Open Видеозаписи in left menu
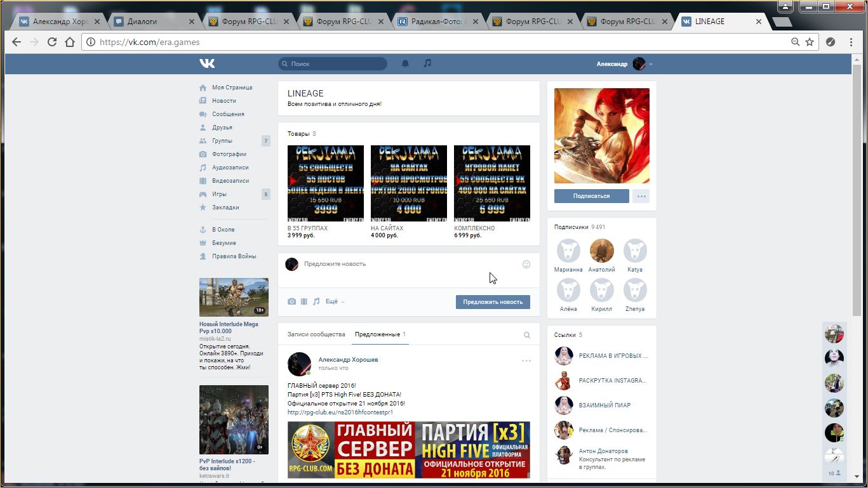 (x=230, y=181)
